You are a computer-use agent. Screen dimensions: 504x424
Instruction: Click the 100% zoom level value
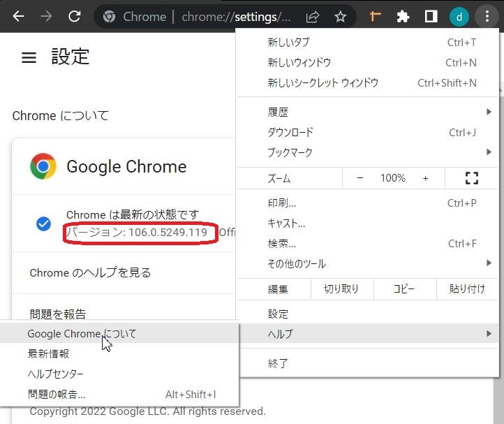pos(393,178)
